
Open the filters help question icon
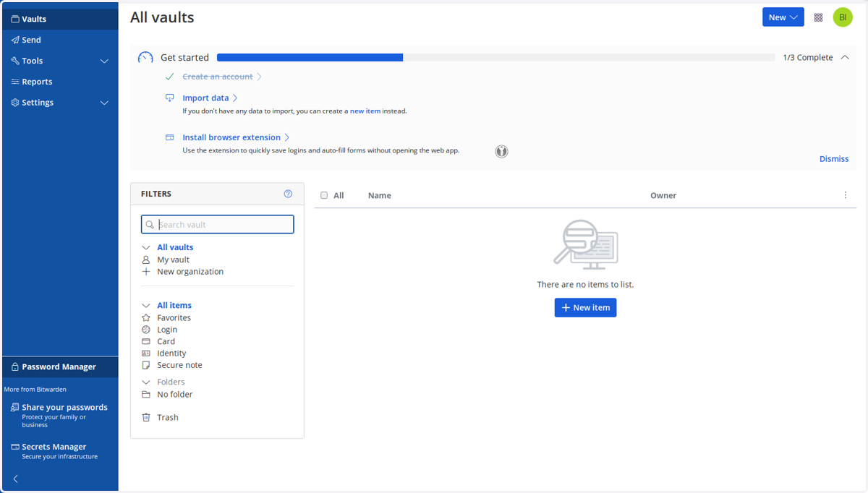click(x=288, y=194)
